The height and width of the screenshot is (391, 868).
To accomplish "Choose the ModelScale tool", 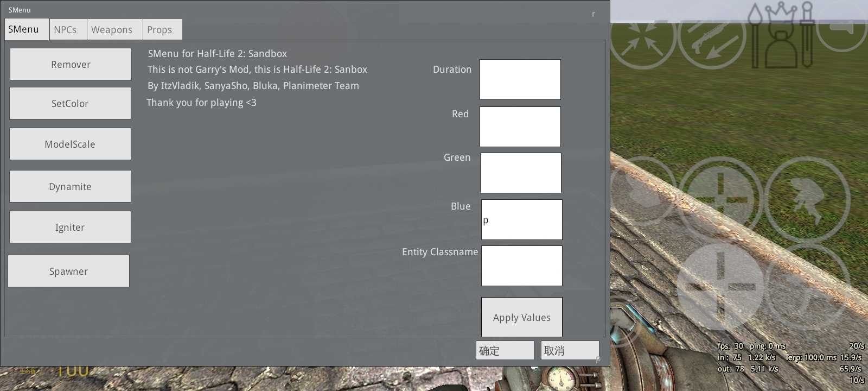I will coord(70,144).
